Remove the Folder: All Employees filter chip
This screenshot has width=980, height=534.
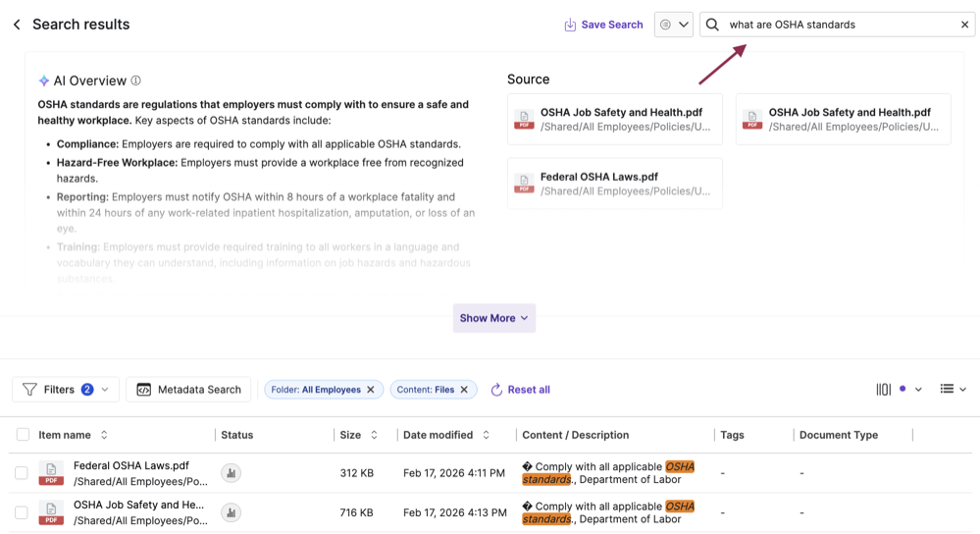point(371,390)
